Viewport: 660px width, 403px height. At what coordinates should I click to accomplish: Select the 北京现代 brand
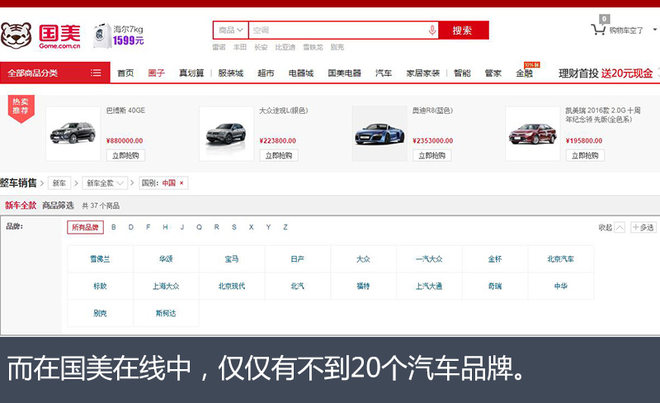(232, 286)
